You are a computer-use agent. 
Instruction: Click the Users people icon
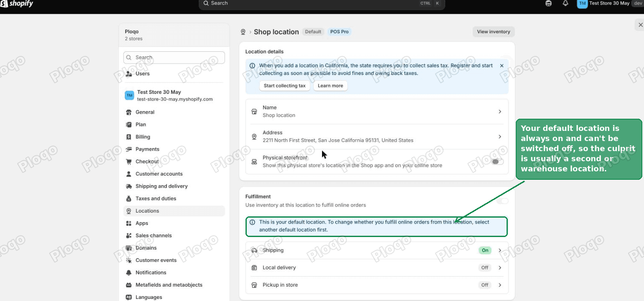129,74
